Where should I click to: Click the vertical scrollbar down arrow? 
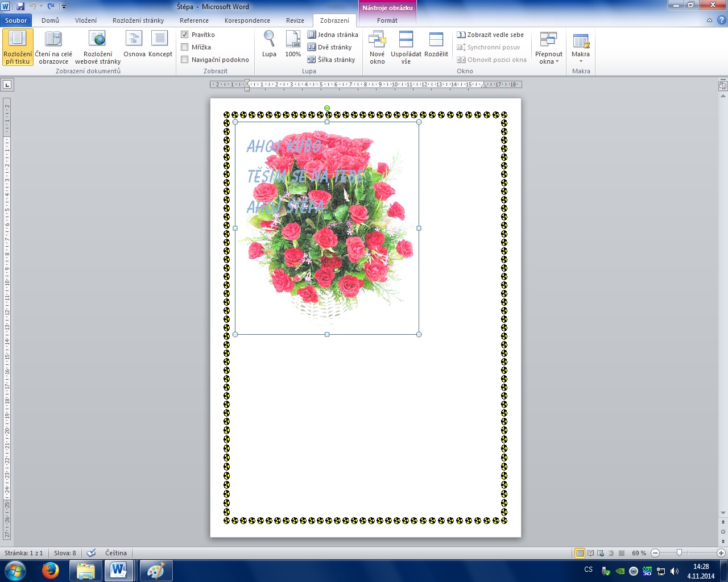point(723,513)
